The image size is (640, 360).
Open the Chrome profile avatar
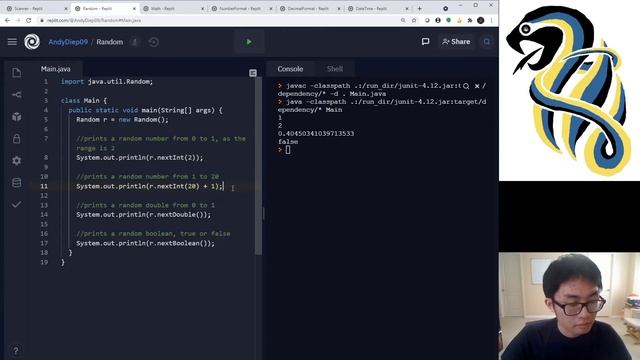click(480, 20)
